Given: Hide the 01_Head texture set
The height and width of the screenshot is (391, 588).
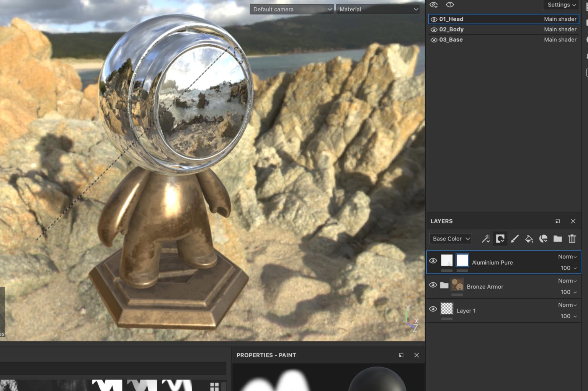Looking at the screenshot, I should [x=434, y=19].
